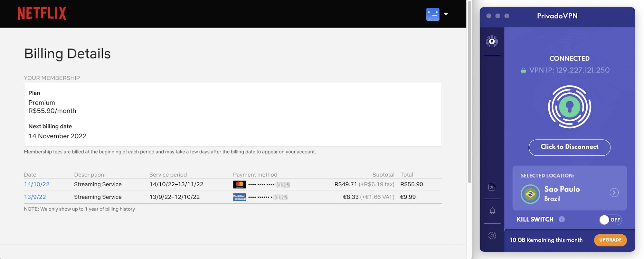Click the green lock icon beside VPN IP
Image resolution: width=644 pixels, height=259 pixels.
tap(523, 70)
